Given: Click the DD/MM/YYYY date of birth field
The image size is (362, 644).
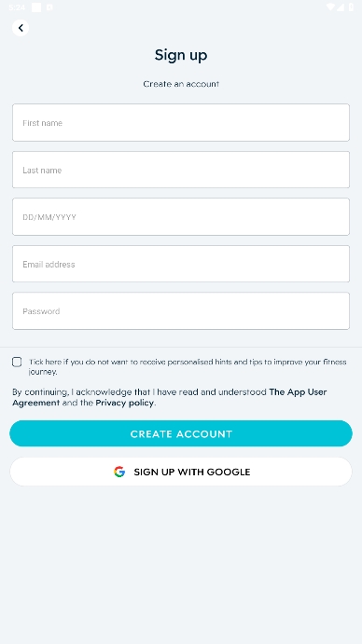Looking at the screenshot, I should click(x=181, y=217).
